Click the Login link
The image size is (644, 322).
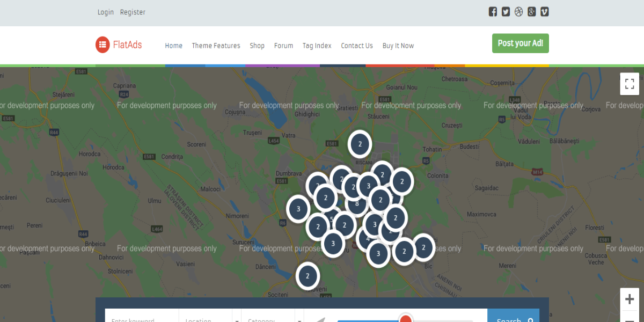pos(106,12)
